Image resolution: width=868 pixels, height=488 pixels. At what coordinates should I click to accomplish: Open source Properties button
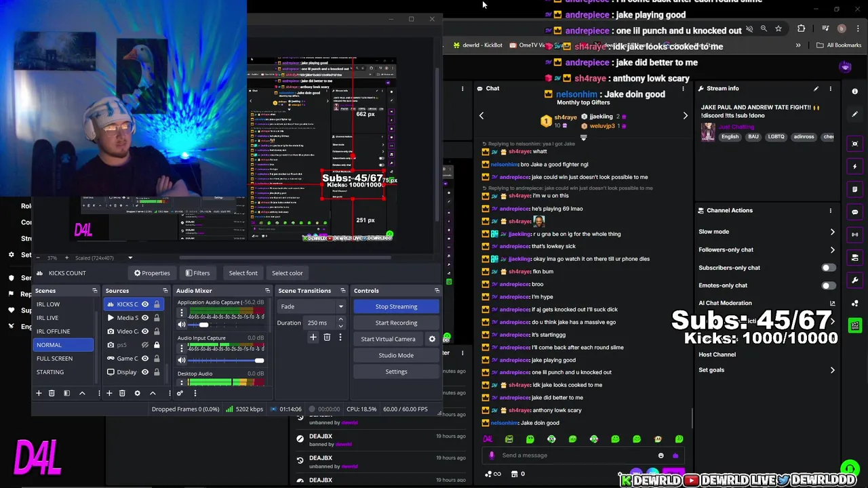point(152,273)
